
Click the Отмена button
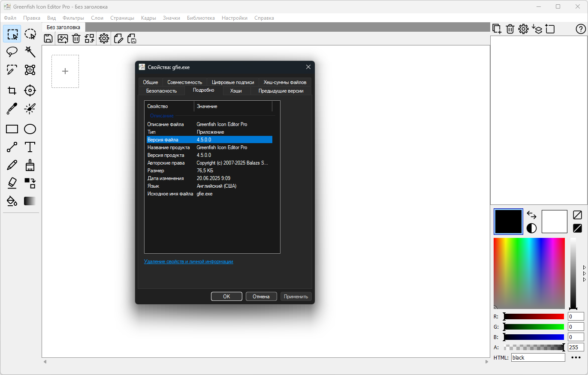pyautogui.click(x=261, y=297)
